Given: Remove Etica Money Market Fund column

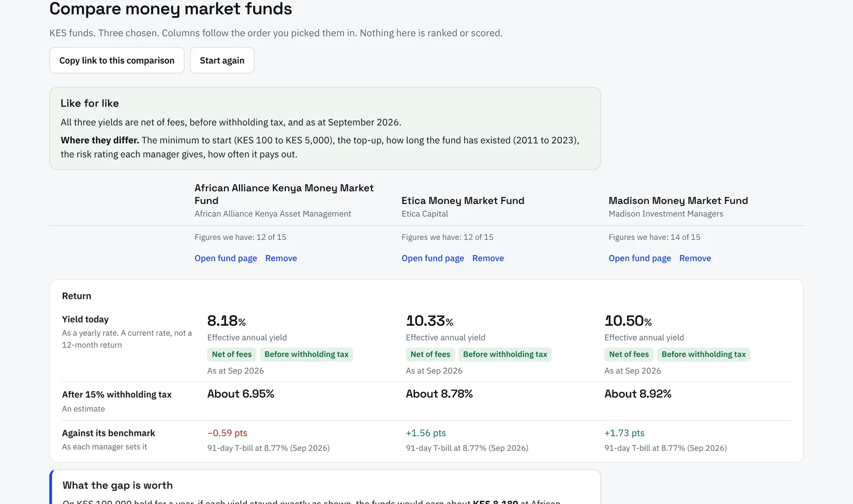Looking at the screenshot, I should (488, 258).
